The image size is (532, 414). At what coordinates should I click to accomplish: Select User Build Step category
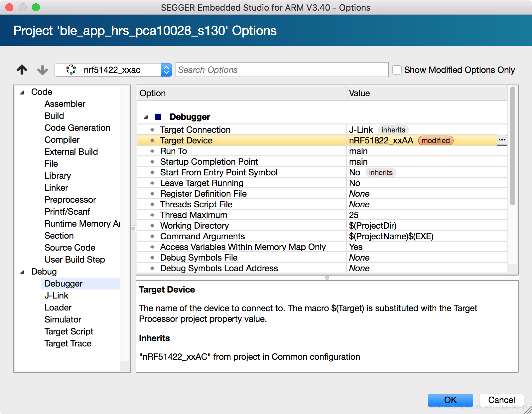tap(74, 260)
